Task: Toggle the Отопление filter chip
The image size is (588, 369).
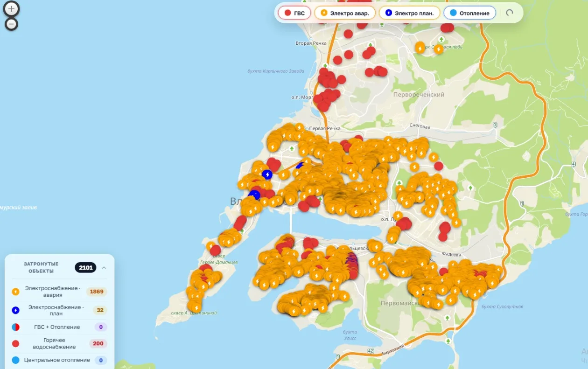Action: click(x=469, y=13)
